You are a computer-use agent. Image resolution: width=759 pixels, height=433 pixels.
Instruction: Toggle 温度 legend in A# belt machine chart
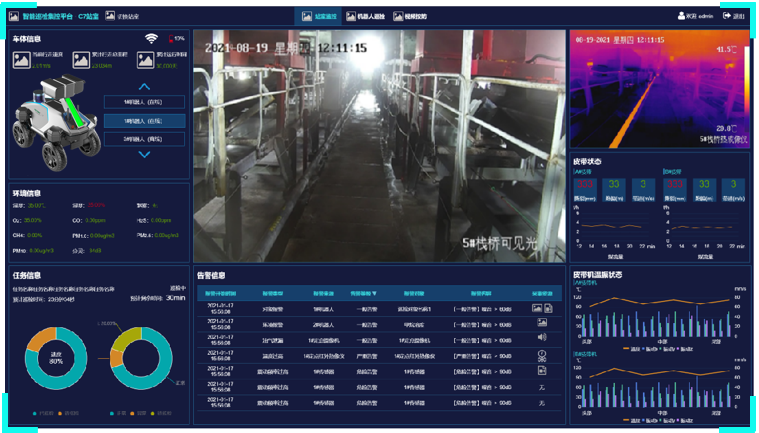click(x=630, y=348)
